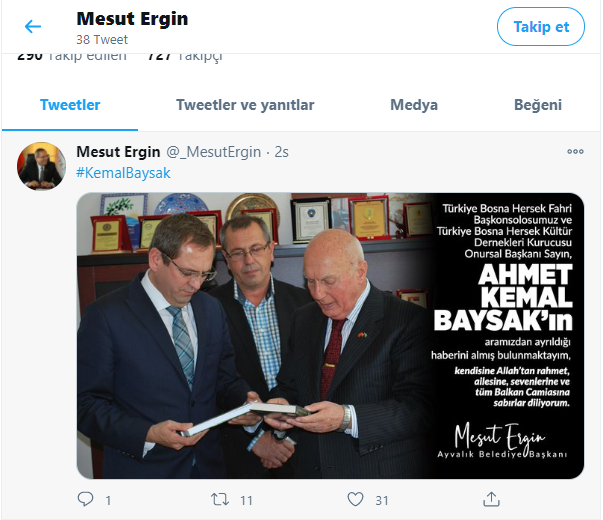The width and height of the screenshot is (603, 520).
Task: Open the tweet's condolence photo
Action: click(330, 336)
